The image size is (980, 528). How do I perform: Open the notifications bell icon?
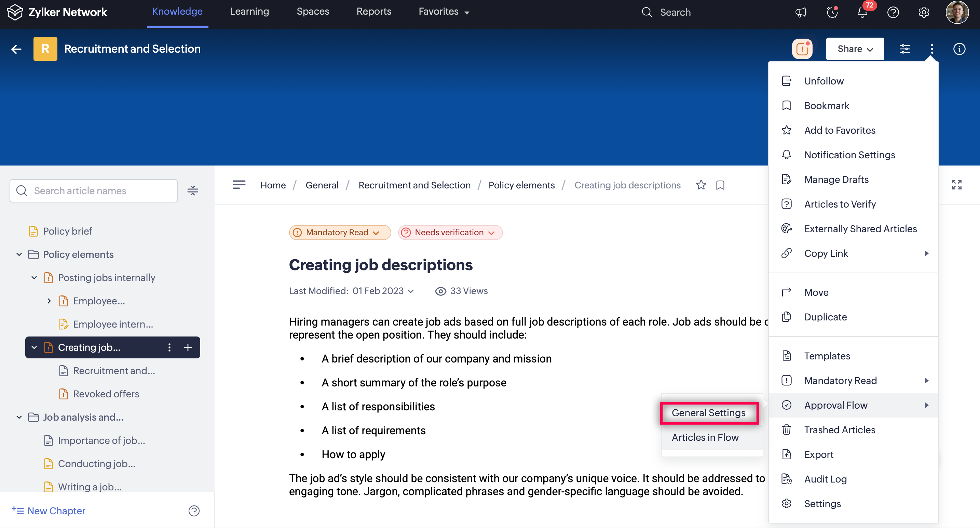coord(862,12)
